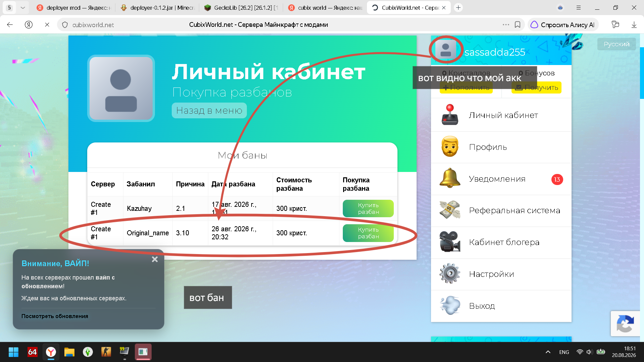
Task: Open the browser downloads icon
Action: click(x=634, y=24)
